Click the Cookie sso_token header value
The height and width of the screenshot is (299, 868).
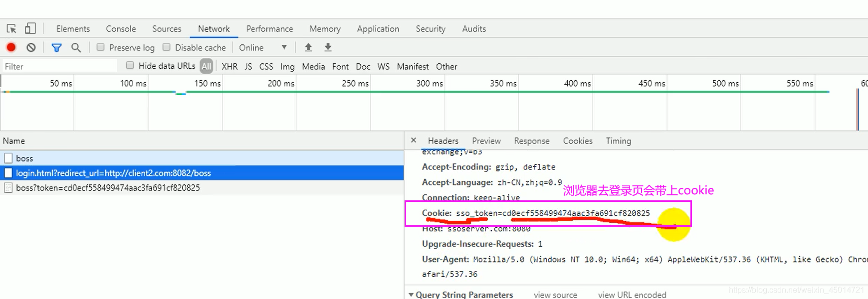553,213
